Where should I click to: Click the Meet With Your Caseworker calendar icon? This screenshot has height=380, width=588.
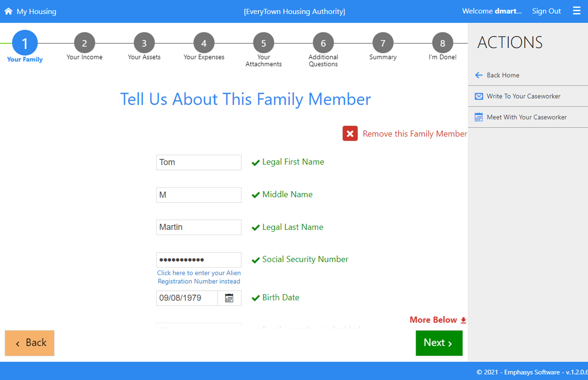tap(479, 117)
